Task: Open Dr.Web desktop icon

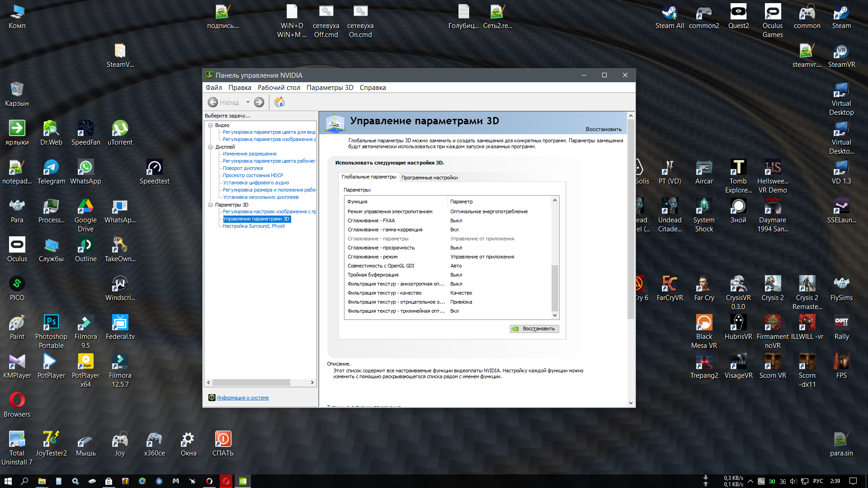Action: coord(51,133)
